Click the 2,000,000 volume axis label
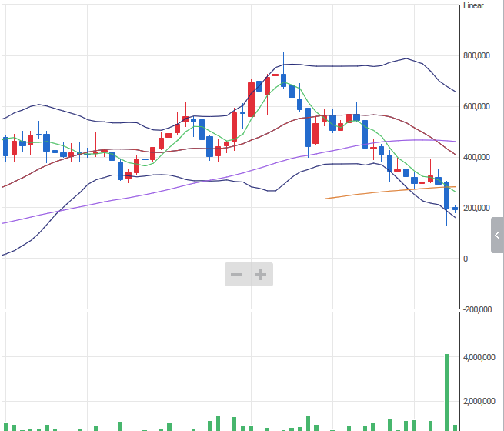The width and height of the screenshot is (504, 431). (x=479, y=401)
